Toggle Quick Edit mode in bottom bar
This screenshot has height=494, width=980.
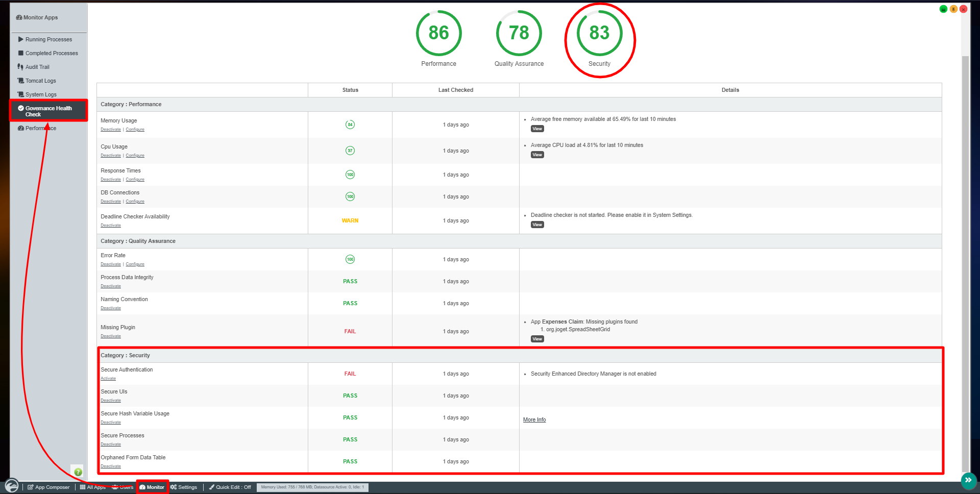[x=230, y=487]
